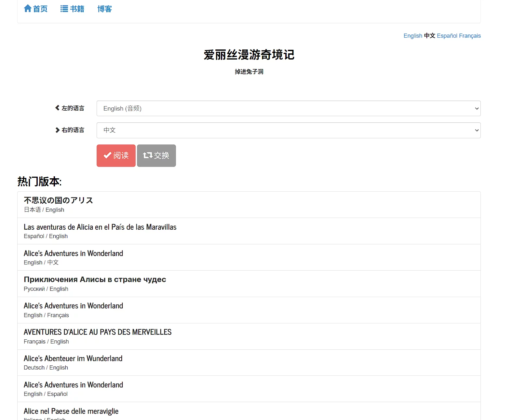Click the swap arrows icon on 交换 button
513x420 pixels.
(x=148, y=156)
